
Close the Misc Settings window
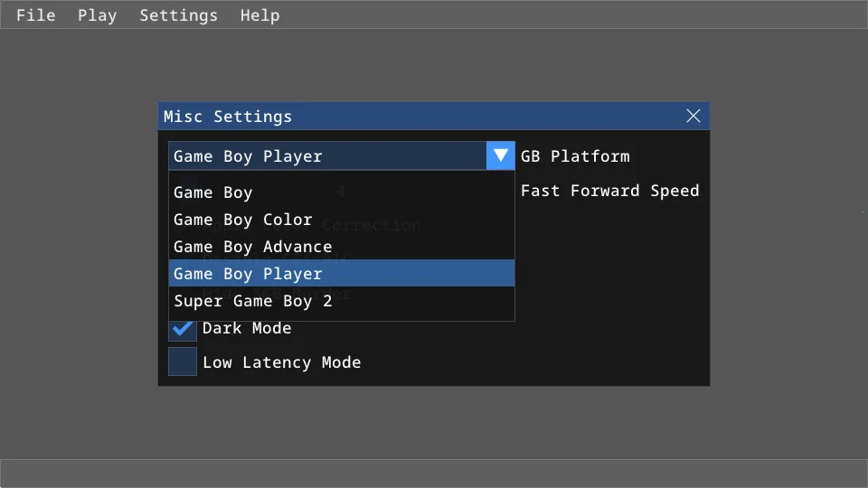pyautogui.click(x=693, y=116)
